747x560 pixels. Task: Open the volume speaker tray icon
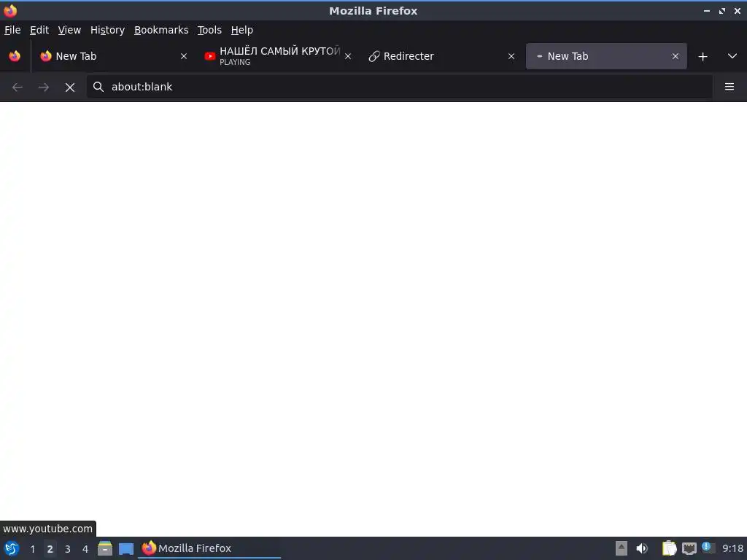642,548
